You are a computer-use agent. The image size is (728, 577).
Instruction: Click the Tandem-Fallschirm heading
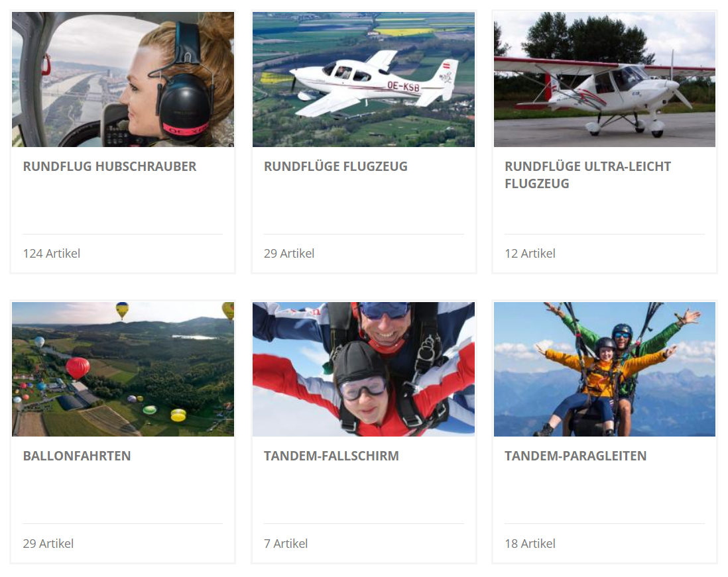[332, 456]
